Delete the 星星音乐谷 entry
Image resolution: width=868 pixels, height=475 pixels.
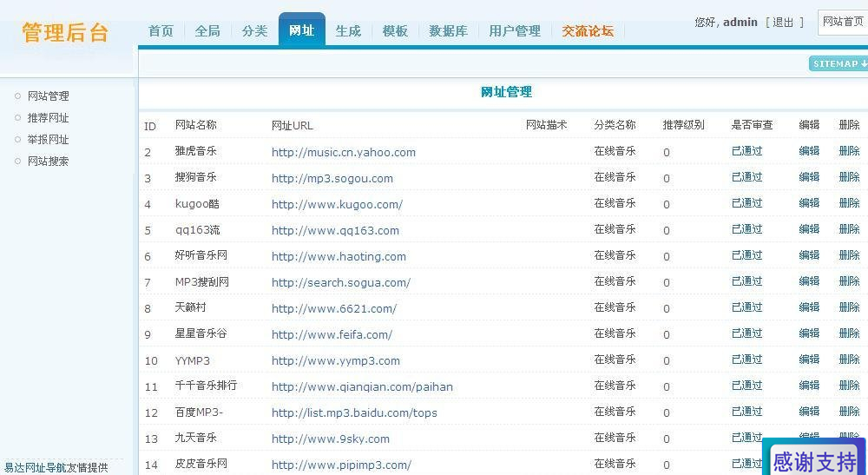849,333
